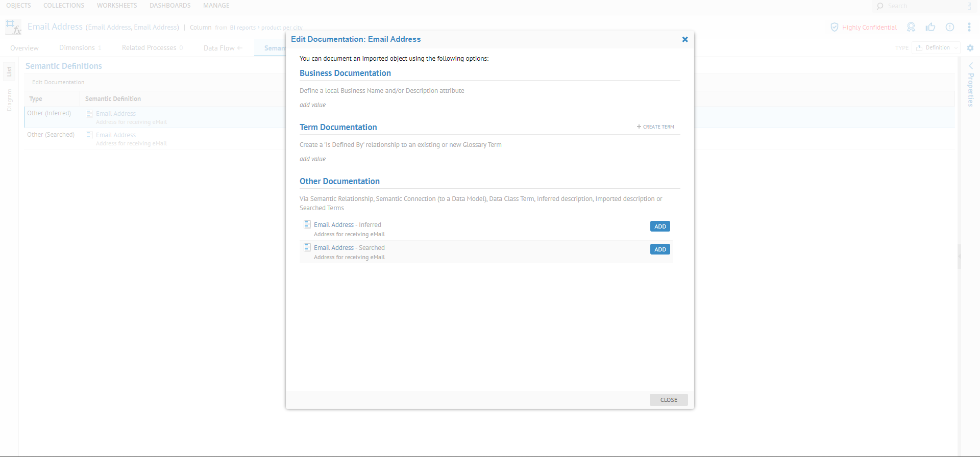Click the exclamation warning icon
The height and width of the screenshot is (457, 980).
point(950,27)
